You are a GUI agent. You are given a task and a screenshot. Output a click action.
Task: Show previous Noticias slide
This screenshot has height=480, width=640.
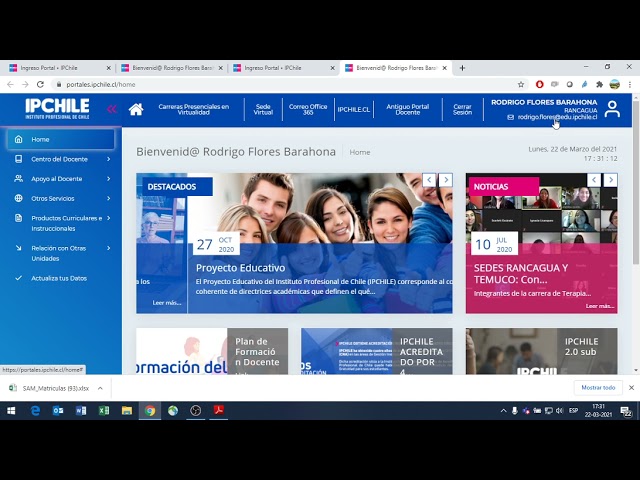[x=594, y=180]
